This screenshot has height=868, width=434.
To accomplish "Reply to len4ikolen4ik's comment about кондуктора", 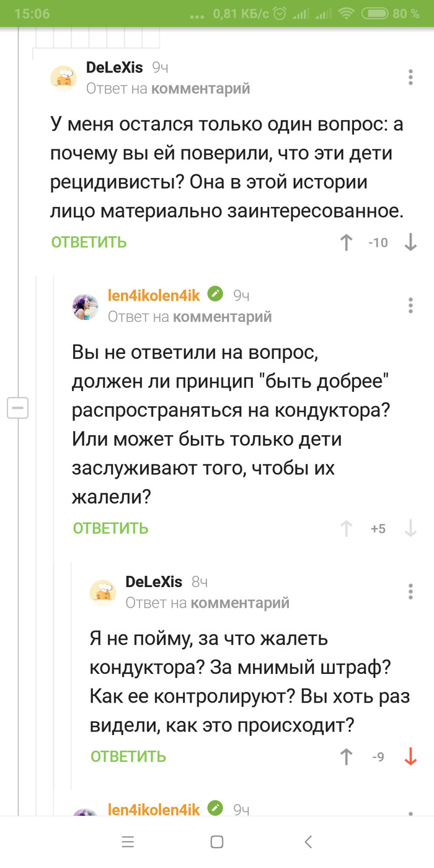I will click(110, 528).
